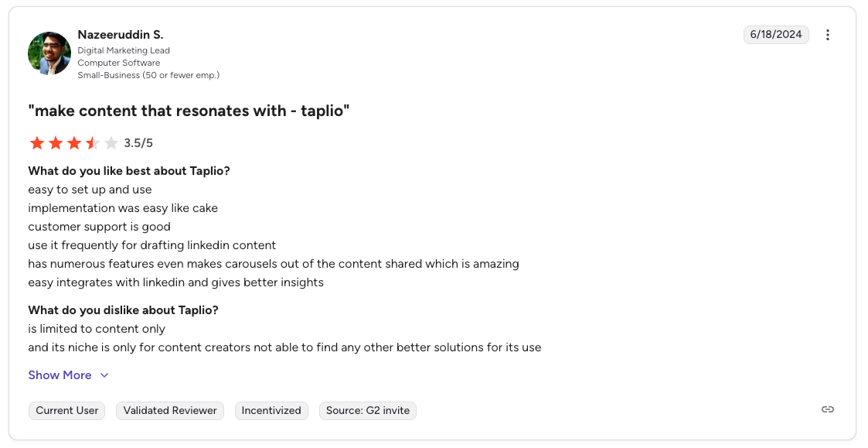The image size is (868, 448).
Task: Click the Source: G2 invite tag
Action: (x=367, y=411)
